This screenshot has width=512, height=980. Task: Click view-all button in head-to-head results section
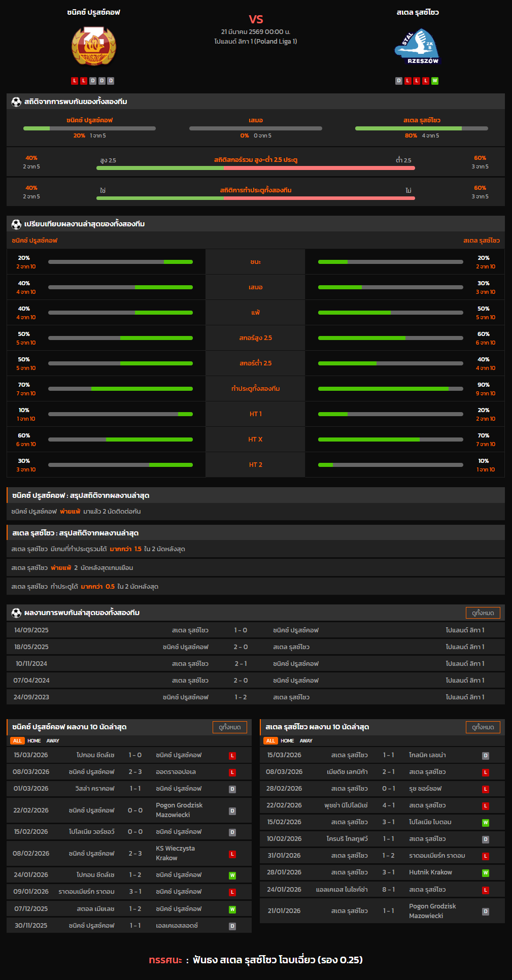483,613
